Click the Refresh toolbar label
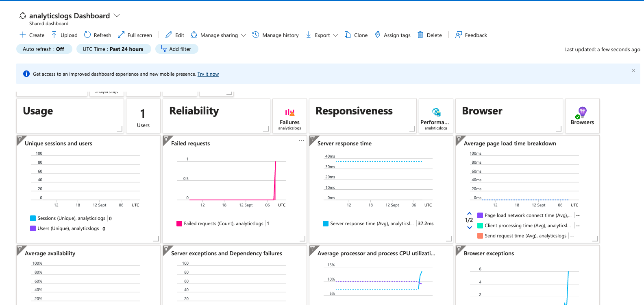Screen dimensions: 644x305 [x=102, y=35]
